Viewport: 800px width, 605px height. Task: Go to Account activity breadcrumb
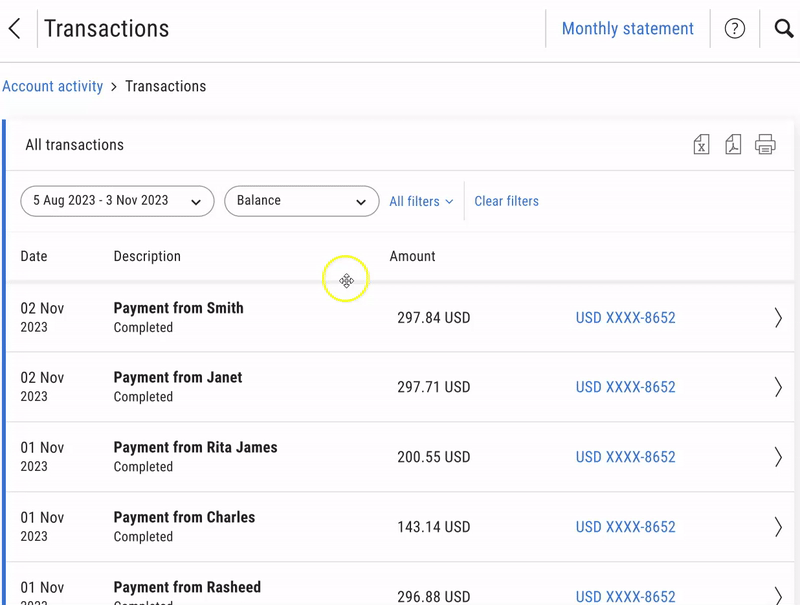pos(53,86)
